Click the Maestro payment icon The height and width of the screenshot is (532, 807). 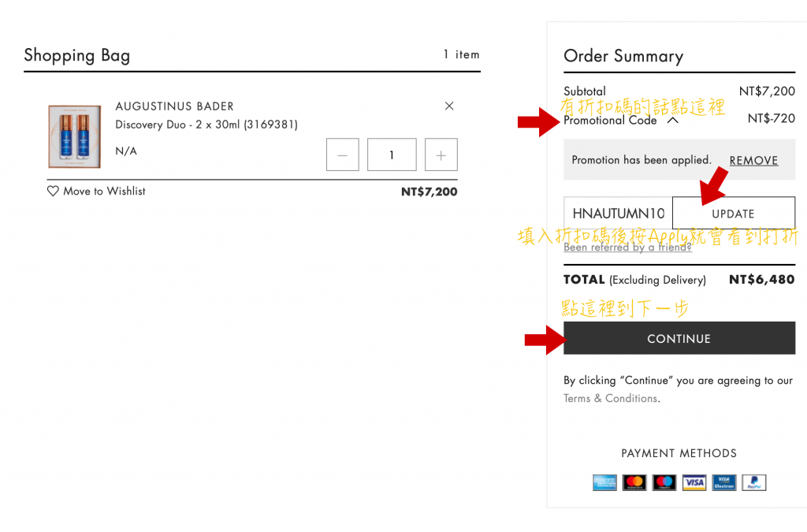tap(664, 482)
